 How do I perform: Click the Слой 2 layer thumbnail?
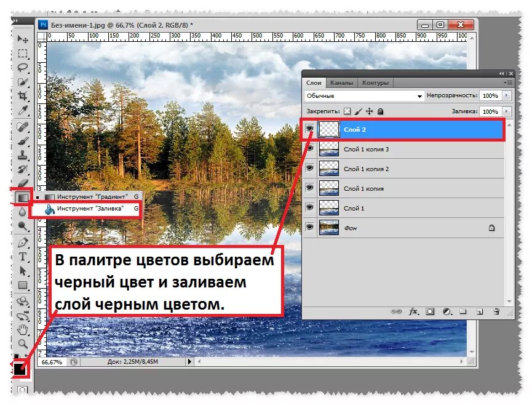329,129
